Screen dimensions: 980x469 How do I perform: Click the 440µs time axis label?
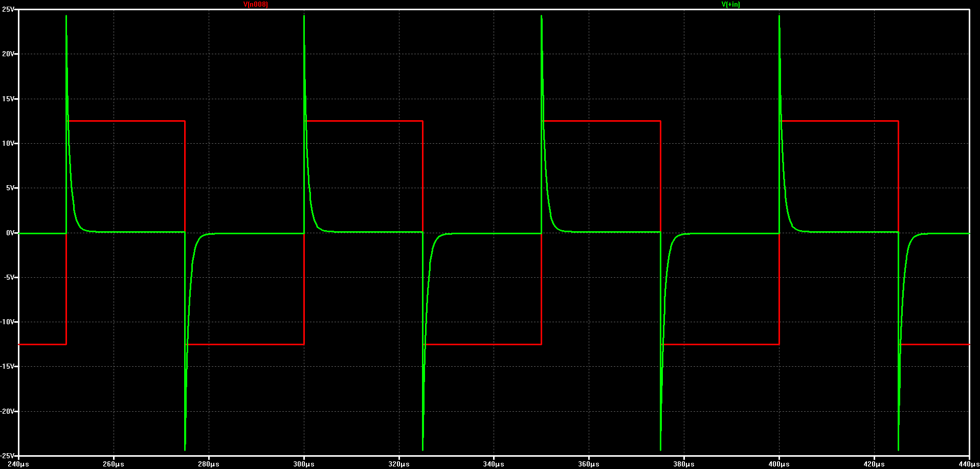pyautogui.click(x=969, y=464)
